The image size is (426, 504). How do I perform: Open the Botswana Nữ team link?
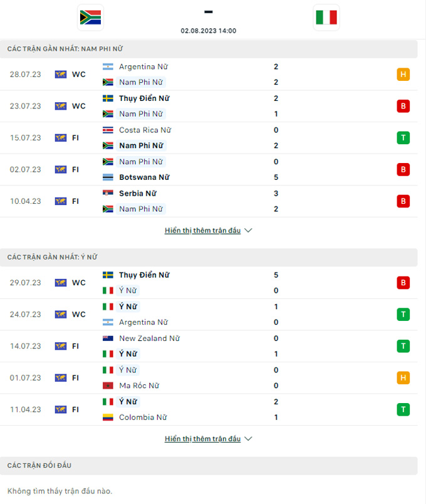[144, 177]
